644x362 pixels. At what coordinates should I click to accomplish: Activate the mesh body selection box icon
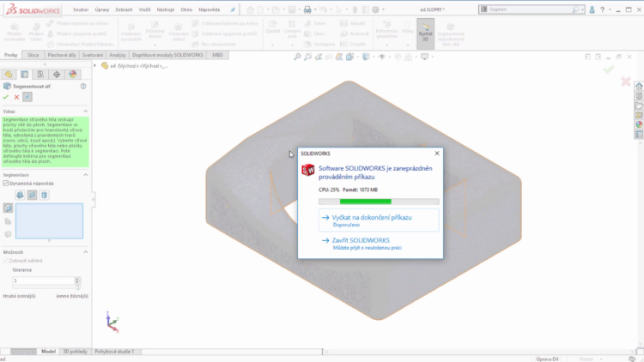tap(8, 208)
